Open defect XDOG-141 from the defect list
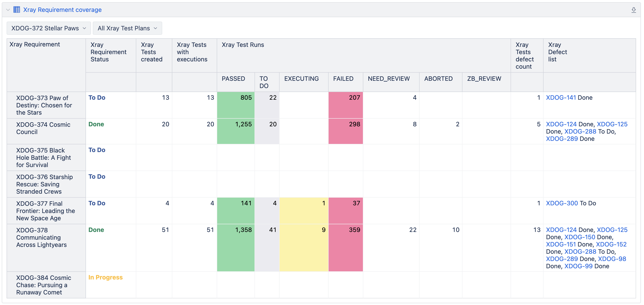Screen dimensions: 644x305 point(561,97)
